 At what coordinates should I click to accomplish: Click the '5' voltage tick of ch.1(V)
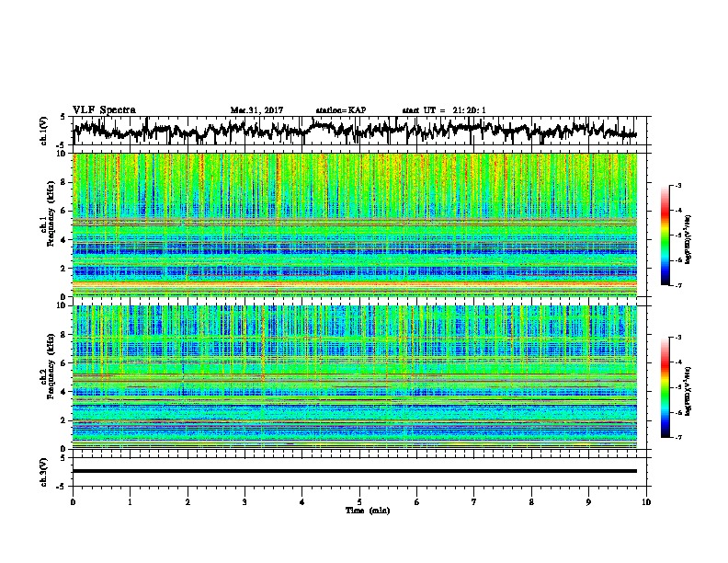(63, 117)
